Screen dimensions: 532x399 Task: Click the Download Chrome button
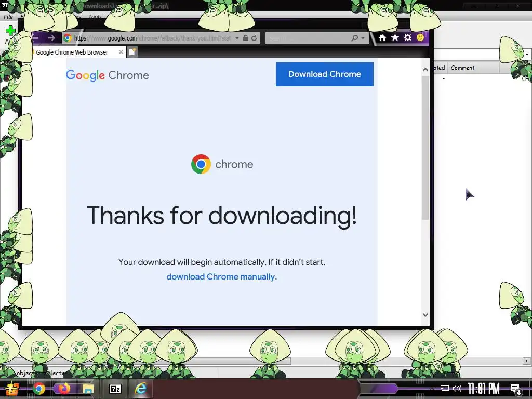(324, 74)
